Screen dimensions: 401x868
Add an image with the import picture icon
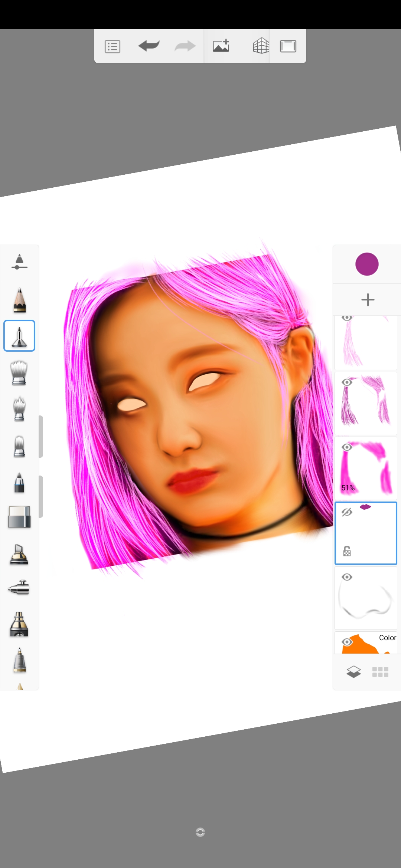coord(221,46)
